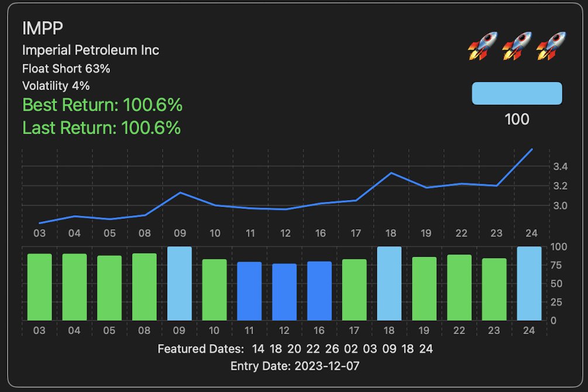
Task: Click the 3.2 price axis label
Action: coord(561,186)
